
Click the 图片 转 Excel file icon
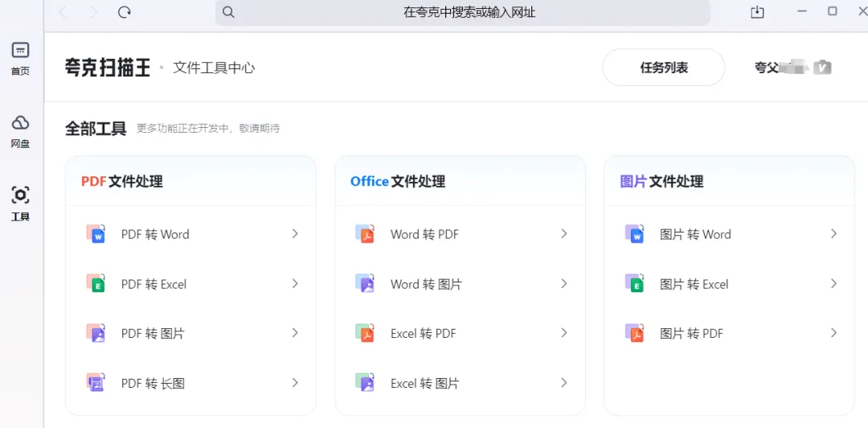pyautogui.click(x=634, y=284)
